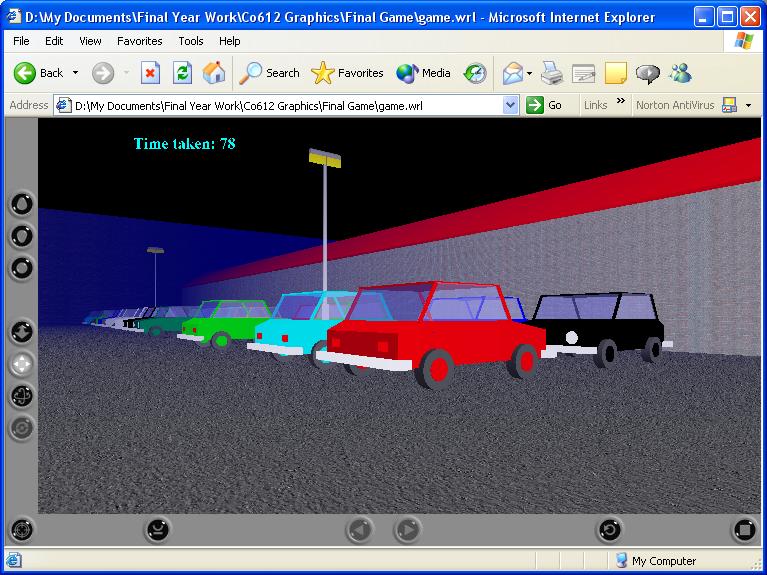Click the Fit scene square button
Image resolution: width=767 pixels, height=575 pixels.
pyautogui.click(x=744, y=529)
